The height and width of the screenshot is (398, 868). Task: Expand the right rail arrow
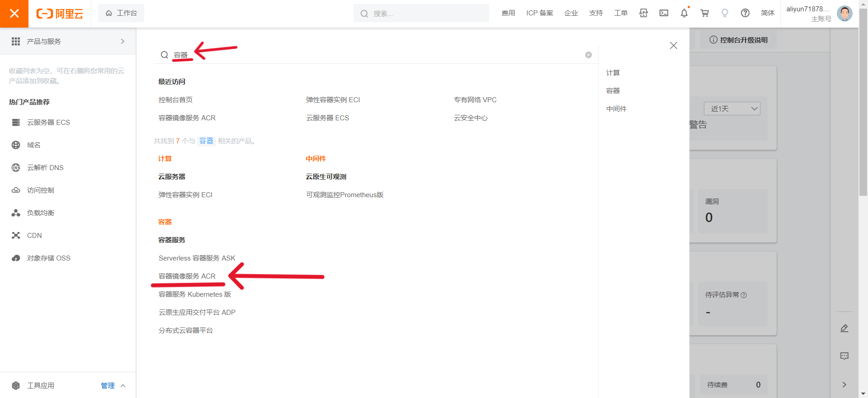(844, 385)
